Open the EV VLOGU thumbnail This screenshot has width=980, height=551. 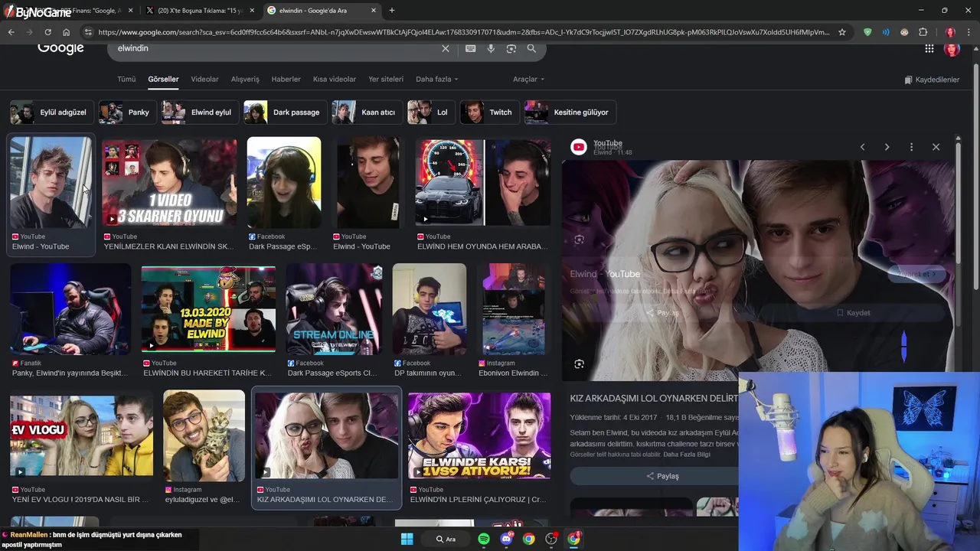[x=81, y=436]
